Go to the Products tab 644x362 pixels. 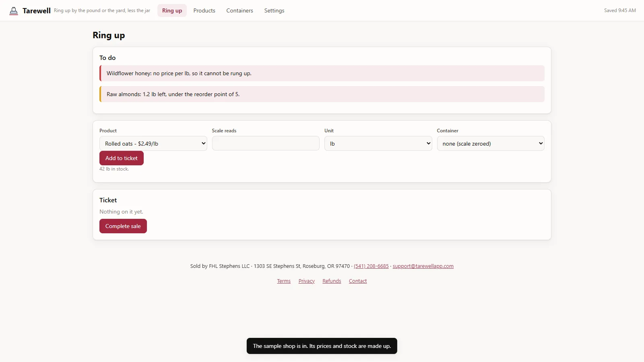coord(204,10)
